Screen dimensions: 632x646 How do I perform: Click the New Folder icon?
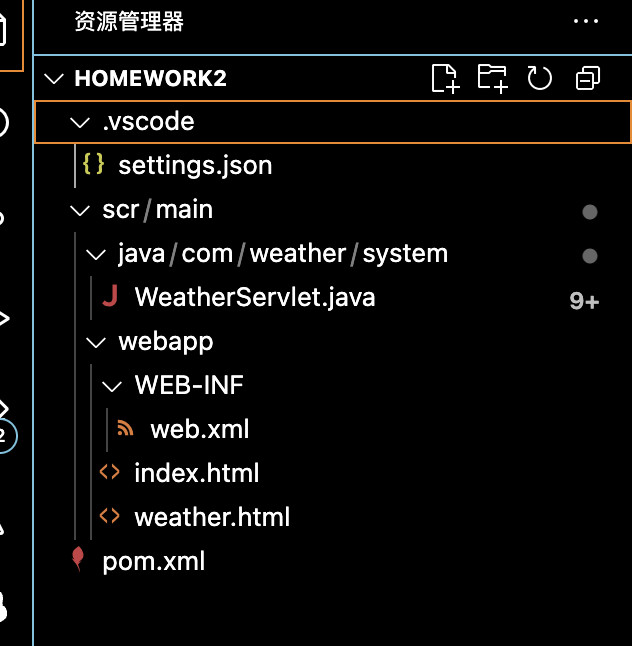point(492,78)
